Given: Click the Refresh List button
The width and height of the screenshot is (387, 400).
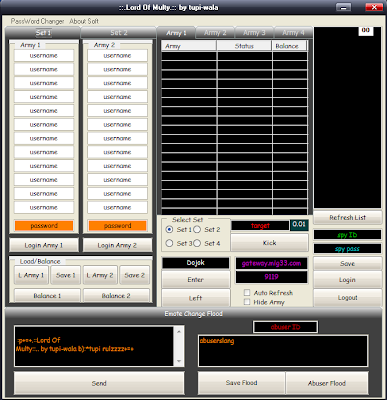Looking at the screenshot, I should coord(347,218).
